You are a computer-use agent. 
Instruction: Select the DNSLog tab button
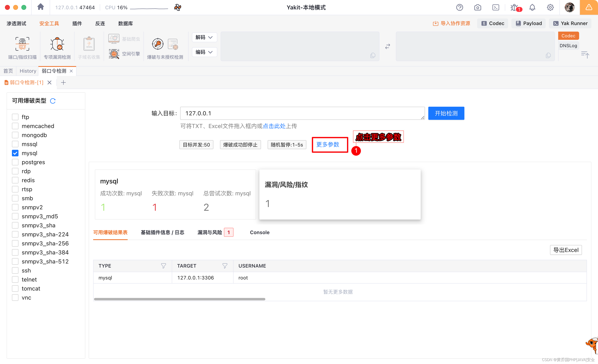tap(568, 46)
